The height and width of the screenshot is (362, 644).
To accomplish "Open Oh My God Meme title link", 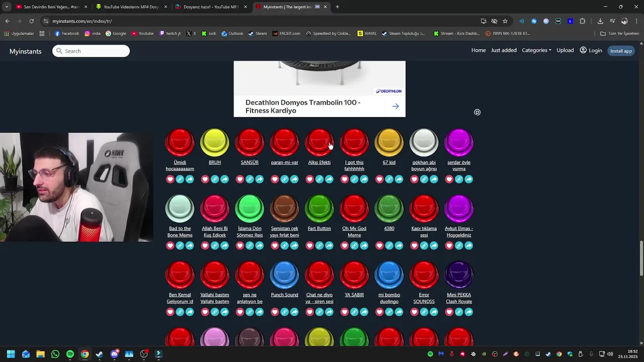I will (x=354, y=232).
